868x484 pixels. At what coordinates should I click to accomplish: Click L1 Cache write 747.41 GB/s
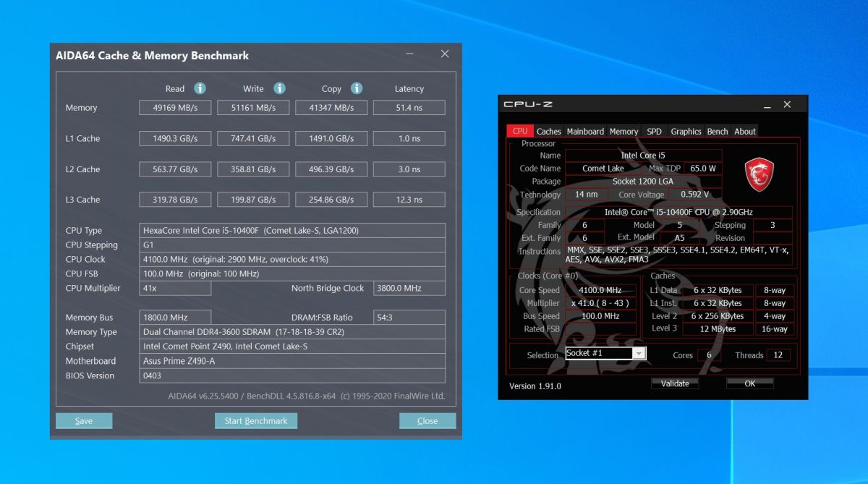(253, 138)
